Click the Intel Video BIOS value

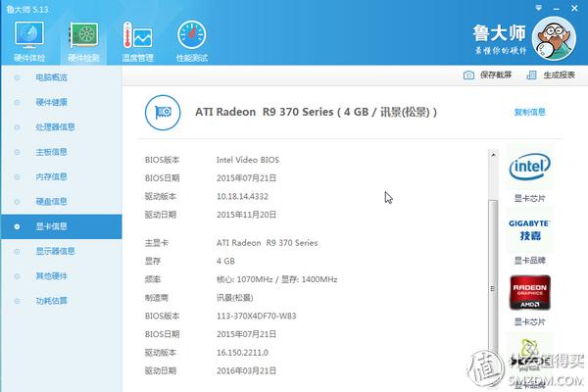[248, 160]
